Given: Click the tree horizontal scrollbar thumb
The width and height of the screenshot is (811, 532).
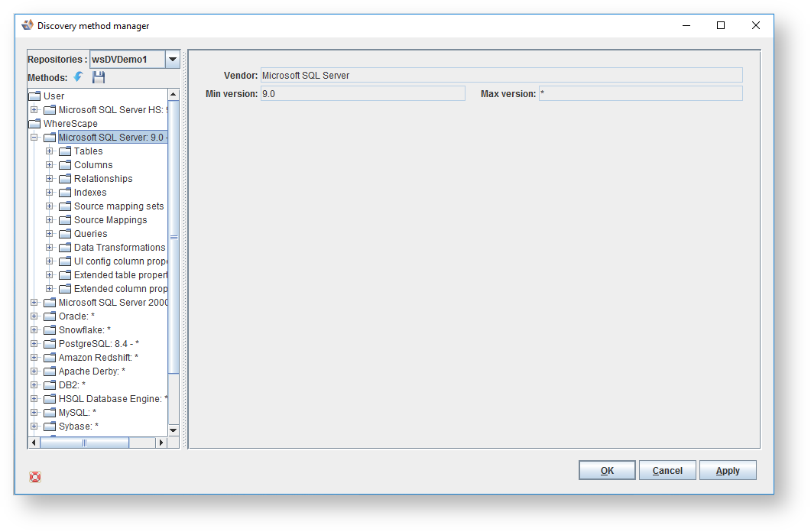Looking at the screenshot, I should click(x=84, y=443).
